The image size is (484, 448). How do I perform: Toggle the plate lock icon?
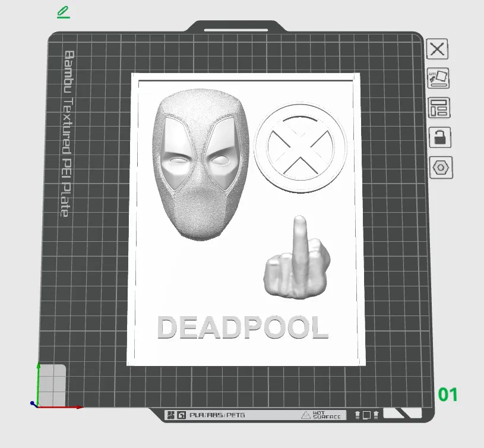(440, 137)
